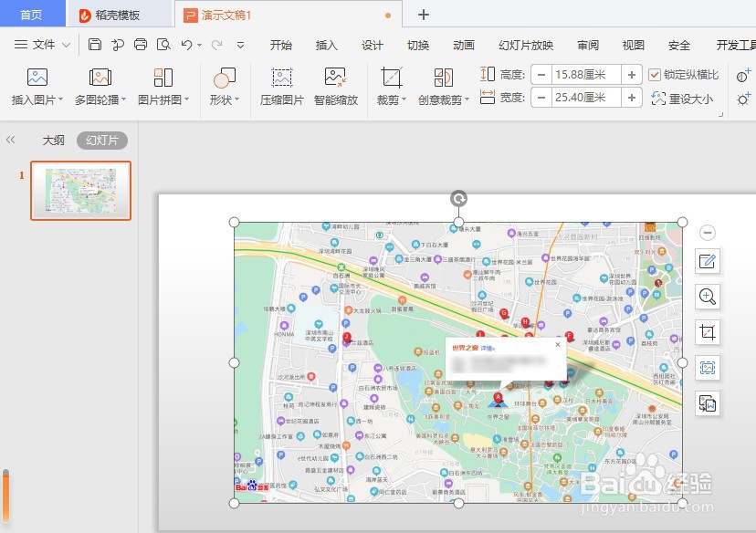This screenshot has height=533, width=756.
Task: Click Insert Picture icon
Action: [37, 77]
